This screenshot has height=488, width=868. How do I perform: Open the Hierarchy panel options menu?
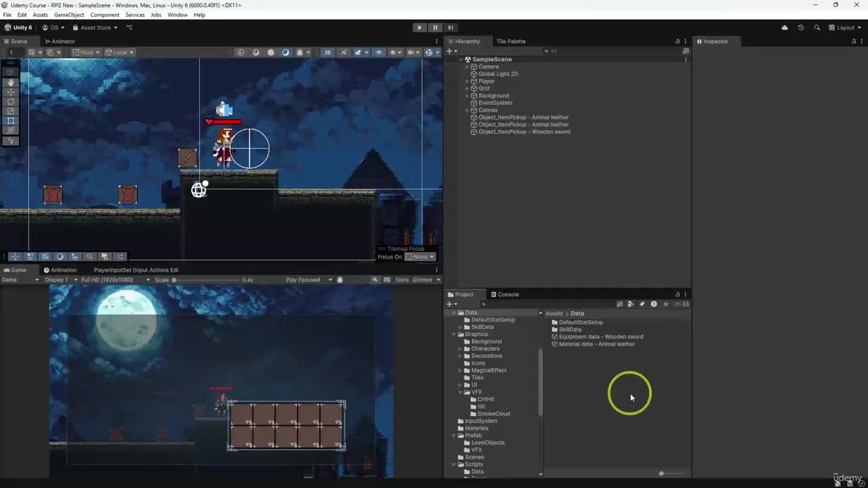685,41
